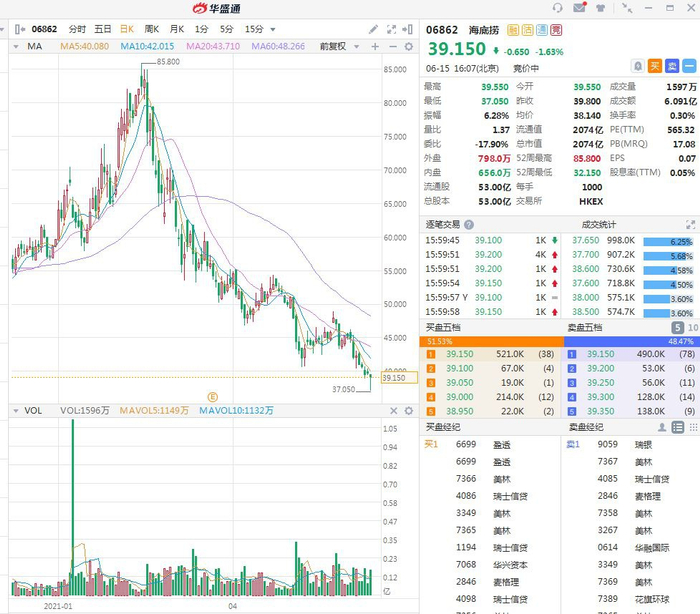Close the VOL indicator panel
The width and height of the screenshot is (700, 614).
click(393, 410)
